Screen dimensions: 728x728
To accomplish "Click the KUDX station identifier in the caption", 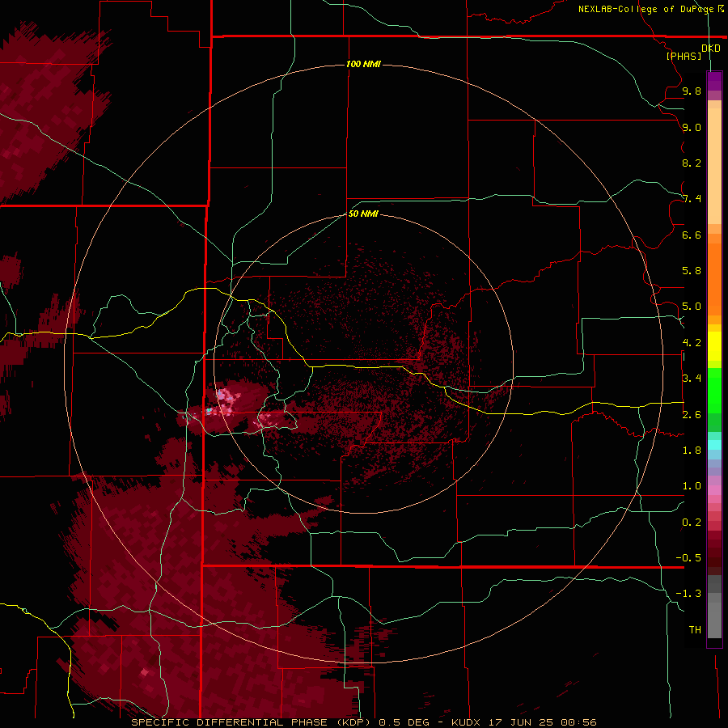I will (x=467, y=722).
